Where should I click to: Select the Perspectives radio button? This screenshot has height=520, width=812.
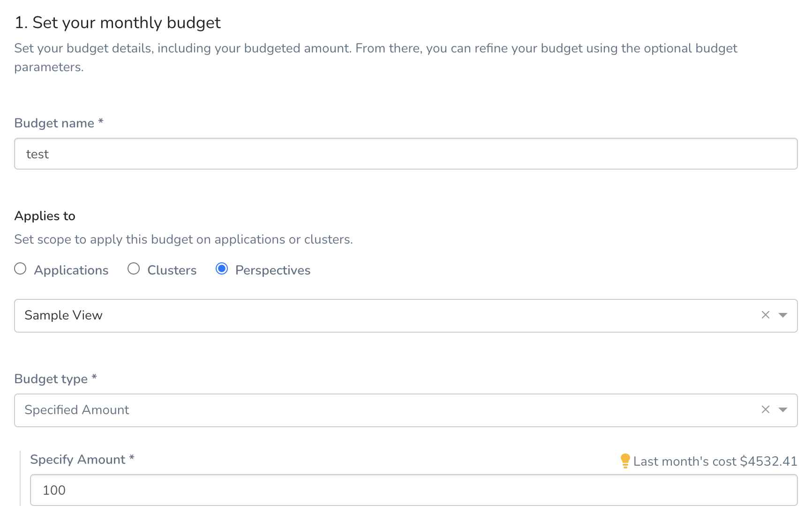coord(222,269)
